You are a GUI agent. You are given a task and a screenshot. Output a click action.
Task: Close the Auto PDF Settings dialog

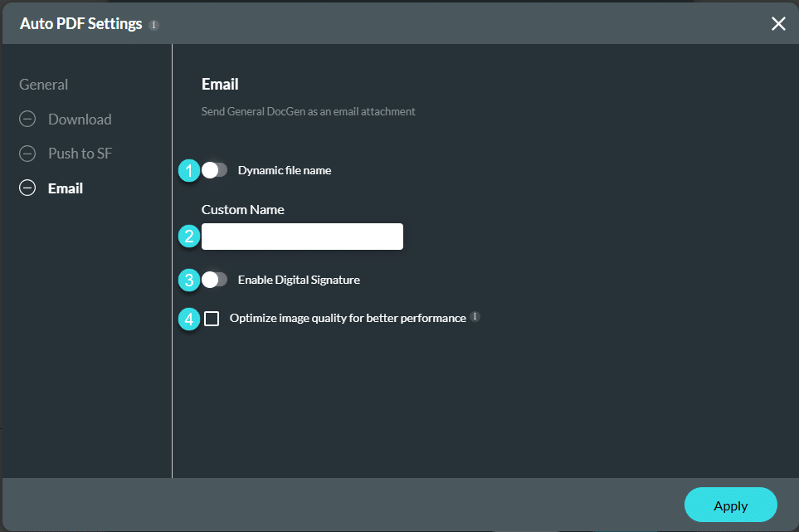[777, 23]
